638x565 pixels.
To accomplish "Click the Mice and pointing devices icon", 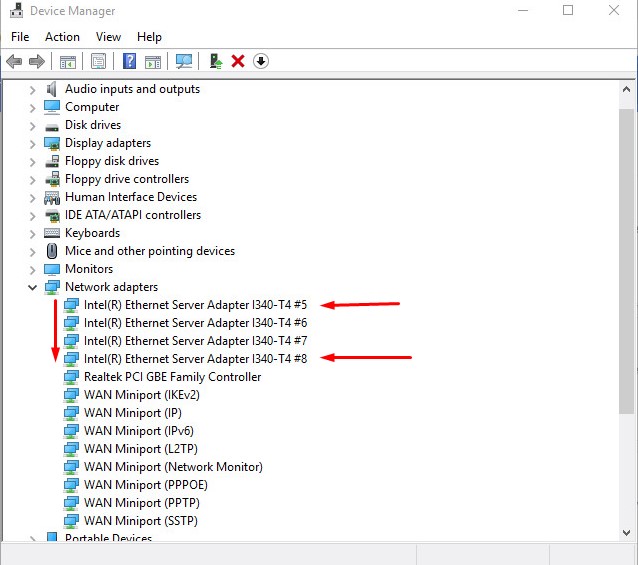I will [52, 251].
